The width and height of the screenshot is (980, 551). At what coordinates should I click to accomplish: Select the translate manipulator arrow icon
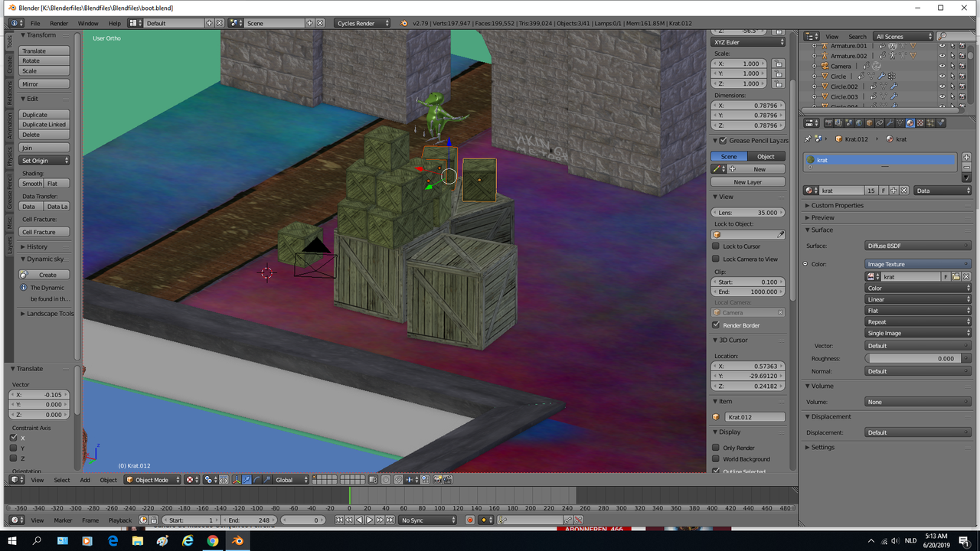pyautogui.click(x=247, y=480)
